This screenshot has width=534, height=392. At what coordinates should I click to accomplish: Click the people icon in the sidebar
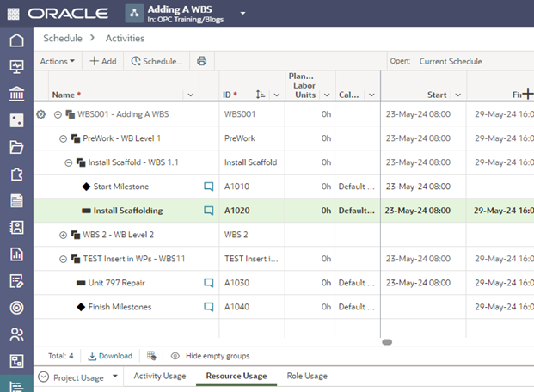[15, 334]
